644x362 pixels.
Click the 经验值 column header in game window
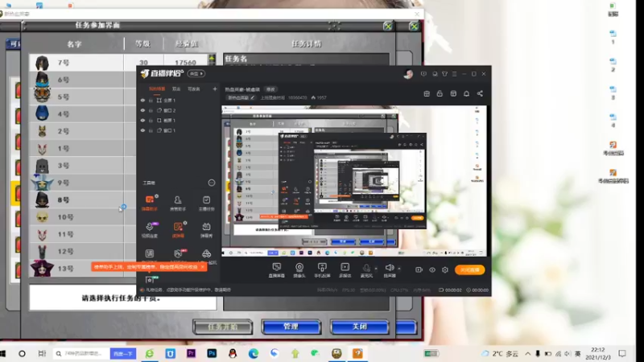pos(187,44)
